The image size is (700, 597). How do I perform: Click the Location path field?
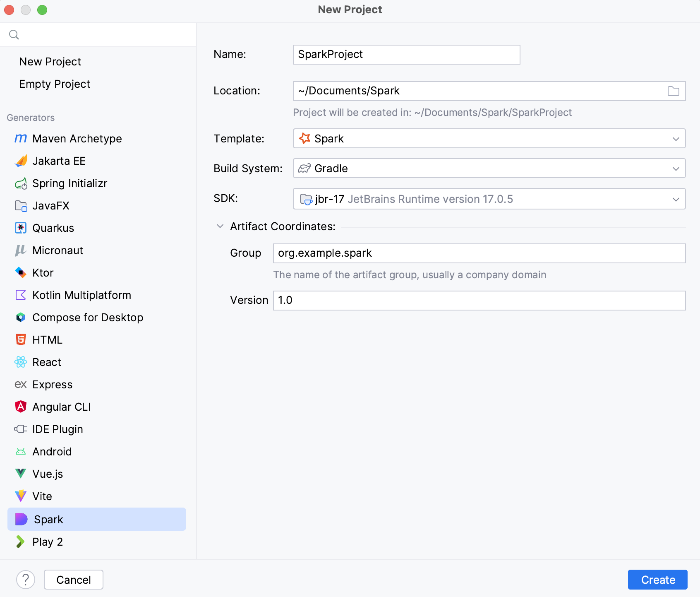click(x=489, y=91)
